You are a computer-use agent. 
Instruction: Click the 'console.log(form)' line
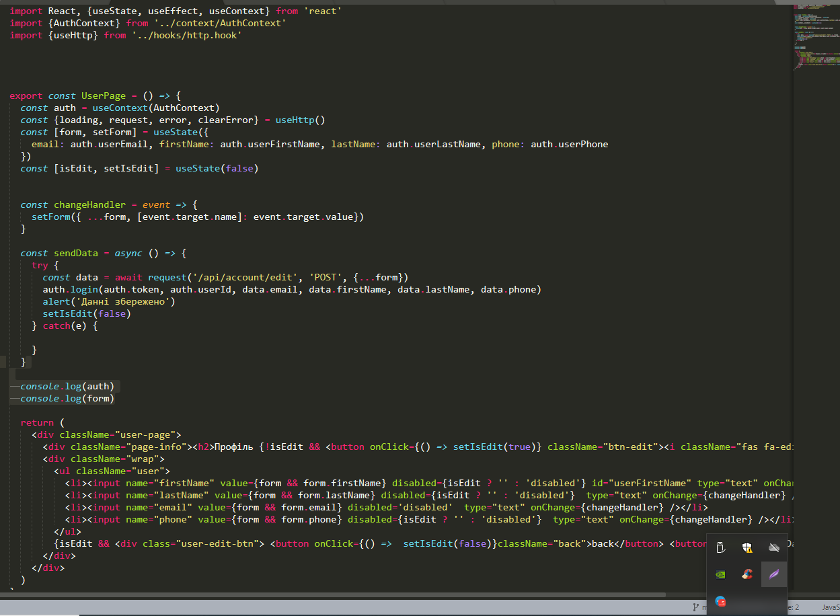tap(67, 398)
